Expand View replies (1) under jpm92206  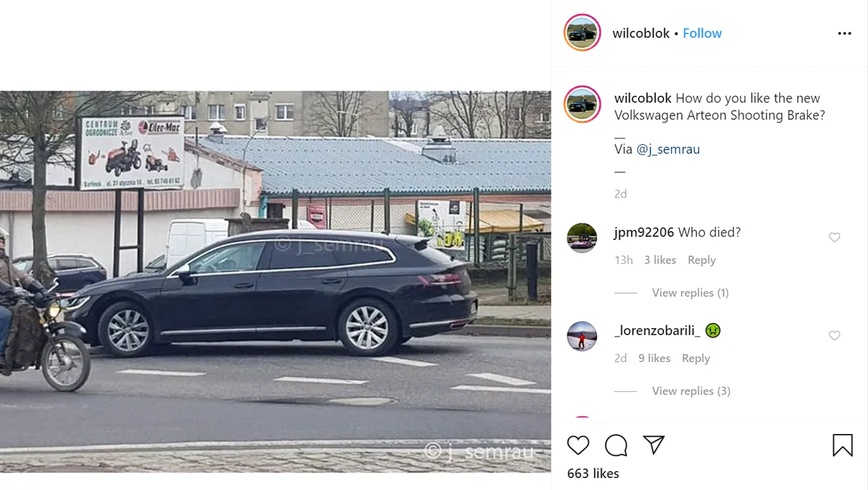[x=690, y=293]
